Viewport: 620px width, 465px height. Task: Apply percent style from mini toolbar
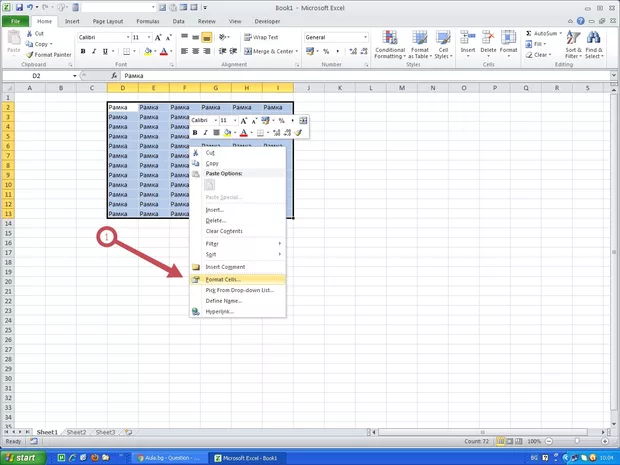tap(281, 120)
